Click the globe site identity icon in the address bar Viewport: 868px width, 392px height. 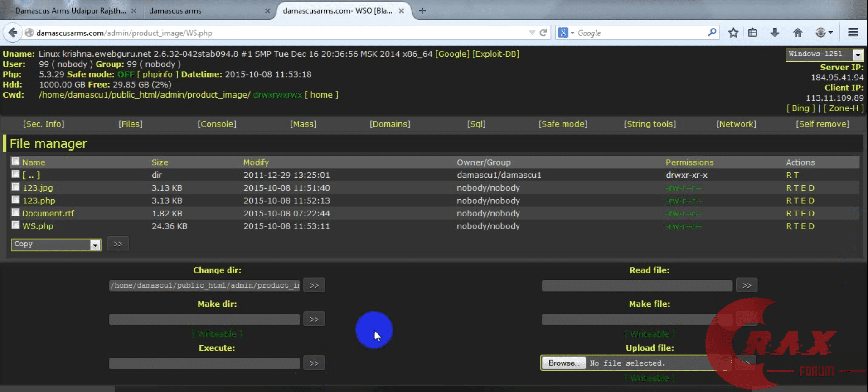[x=29, y=33]
